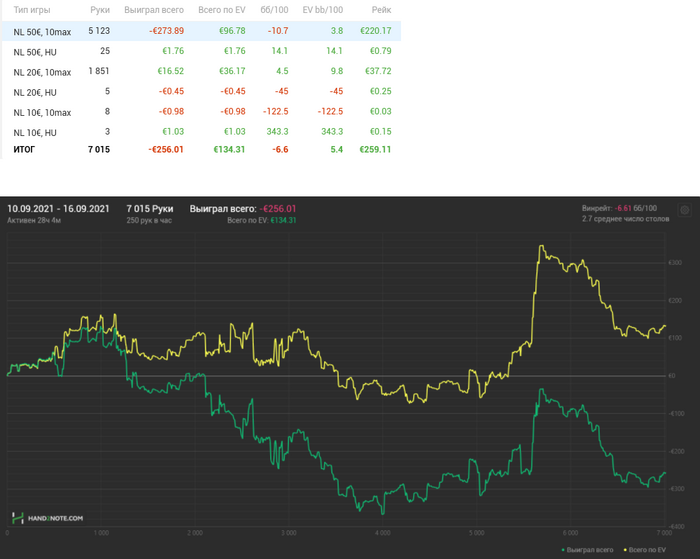Toggle the green 'Выиграл всего' legend series
700x559 pixels.
click(x=587, y=550)
